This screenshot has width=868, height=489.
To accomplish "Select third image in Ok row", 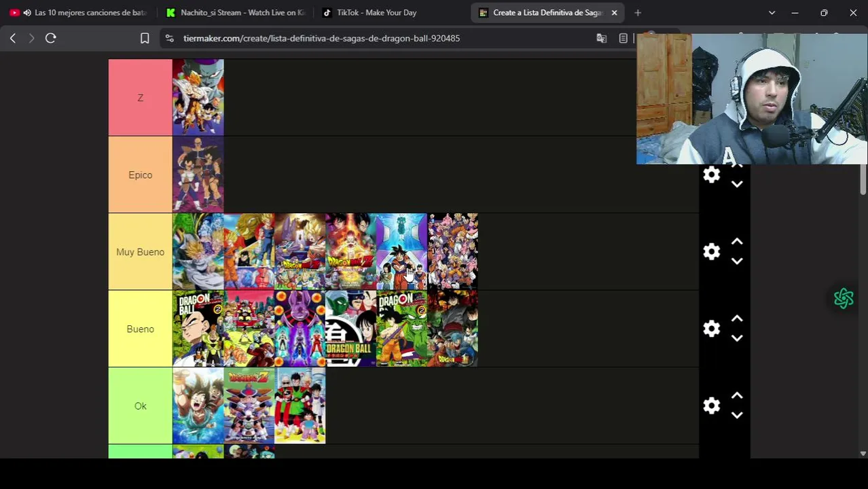I will pyautogui.click(x=300, y=406).
